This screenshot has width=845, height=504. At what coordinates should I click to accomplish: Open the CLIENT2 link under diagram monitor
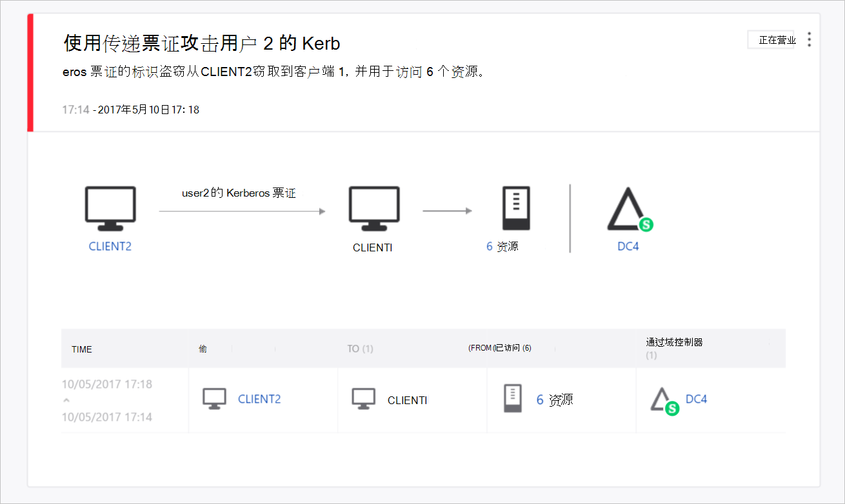click(110, 246)
